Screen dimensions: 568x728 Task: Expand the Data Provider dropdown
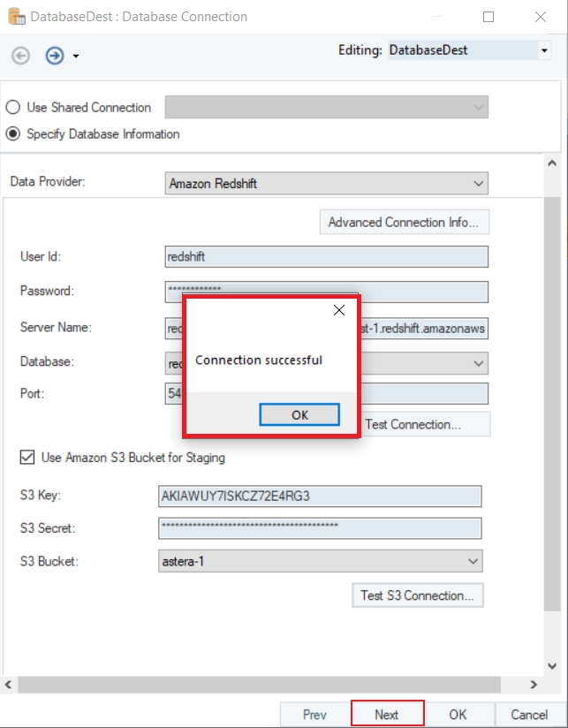pos(479,184)
